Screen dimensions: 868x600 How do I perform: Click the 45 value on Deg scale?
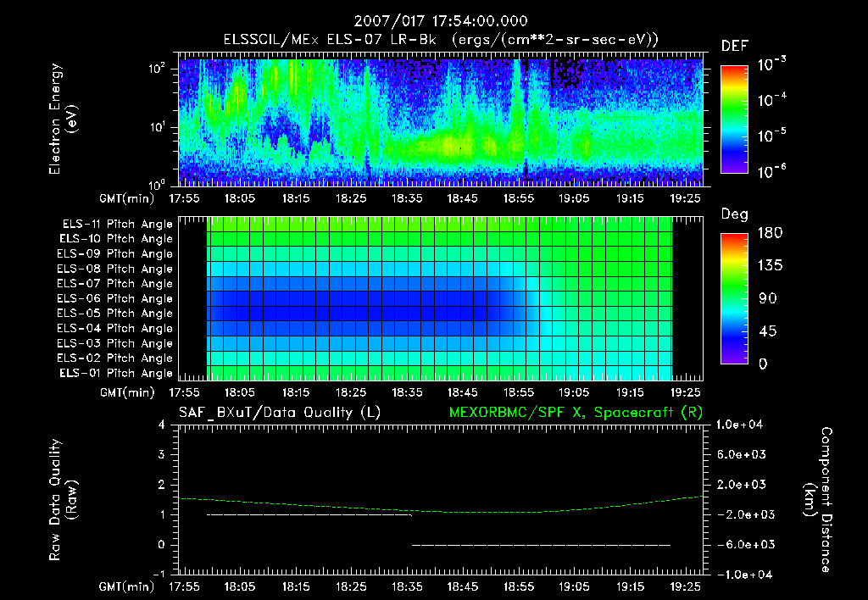coord(767,331)
